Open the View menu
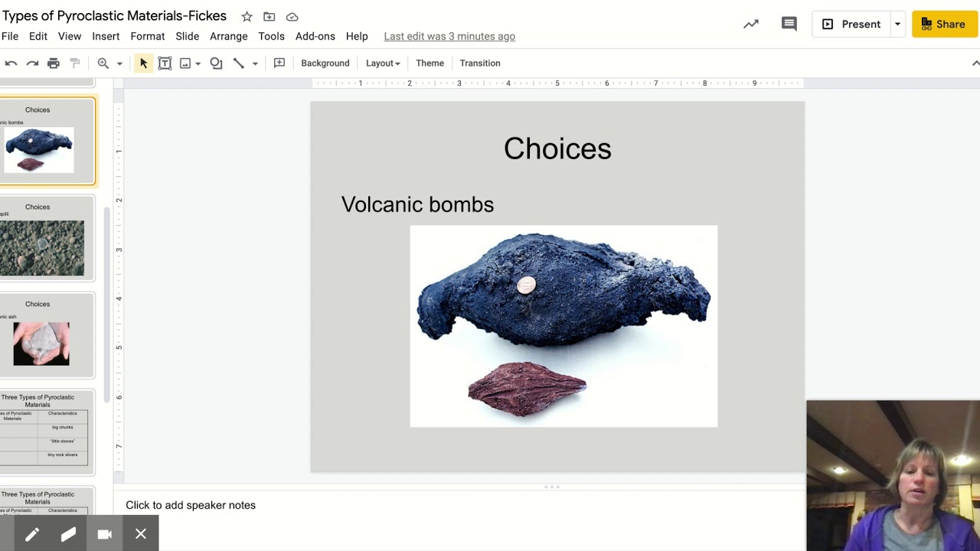 [70, 36]
